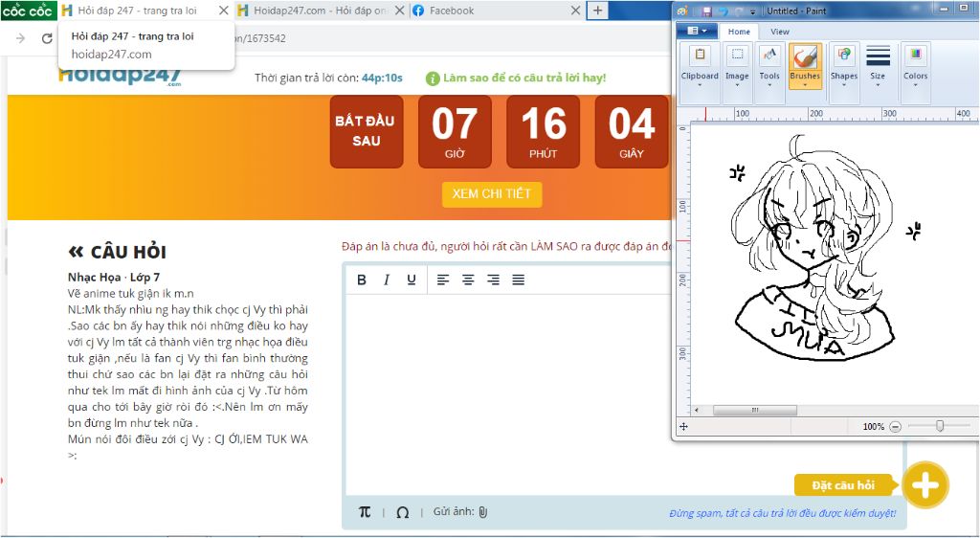This screenshot has height=538, width=980.
Task: Click 'Đừng spam' moderation notice text
Action: click(x=783, y=513)
